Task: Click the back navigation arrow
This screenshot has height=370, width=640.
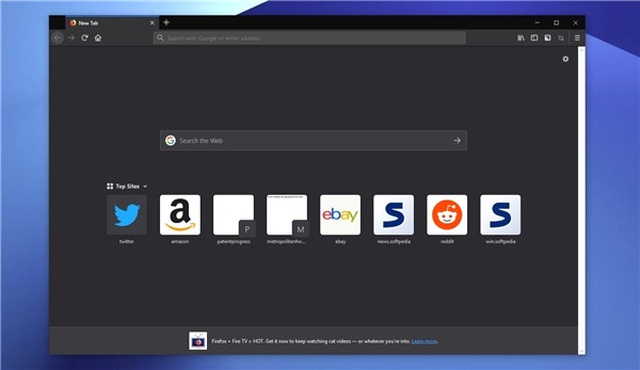Action: 58,38
